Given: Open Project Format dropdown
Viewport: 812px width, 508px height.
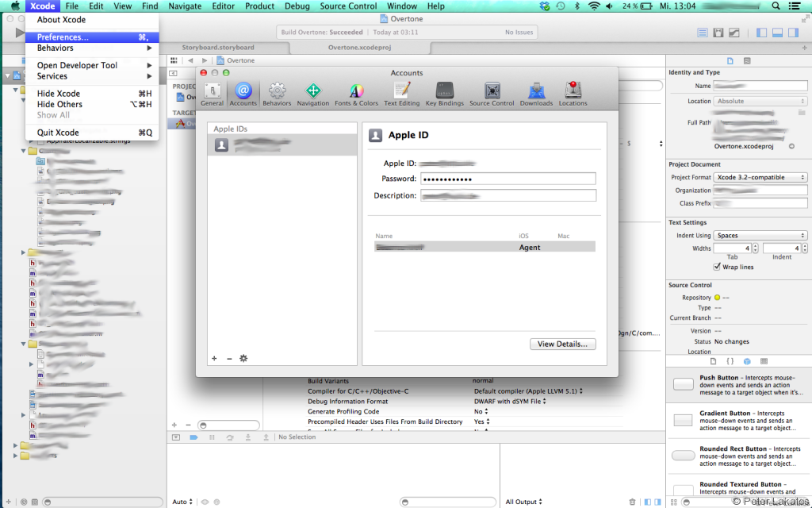Looking at the screenshot, I should (760, 177).
